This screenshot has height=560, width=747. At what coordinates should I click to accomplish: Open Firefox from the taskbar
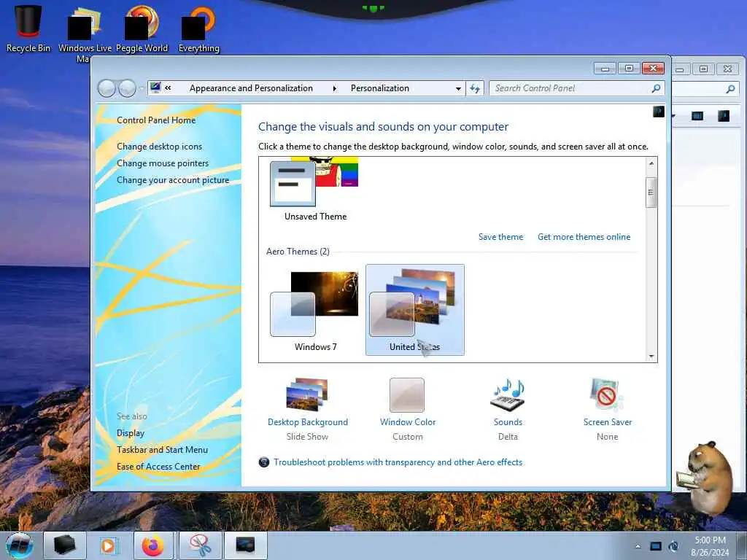[x=153, y=545]
